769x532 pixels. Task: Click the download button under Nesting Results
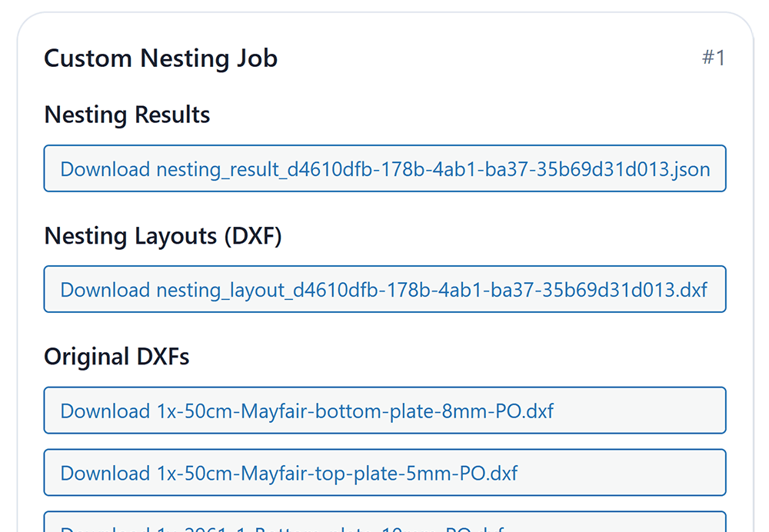[x=384, y=169]
